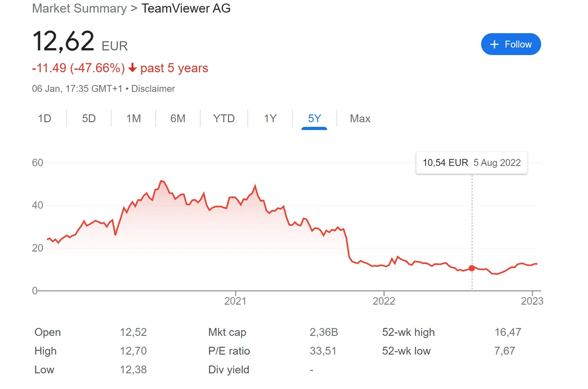Click the Follow button

511,44
